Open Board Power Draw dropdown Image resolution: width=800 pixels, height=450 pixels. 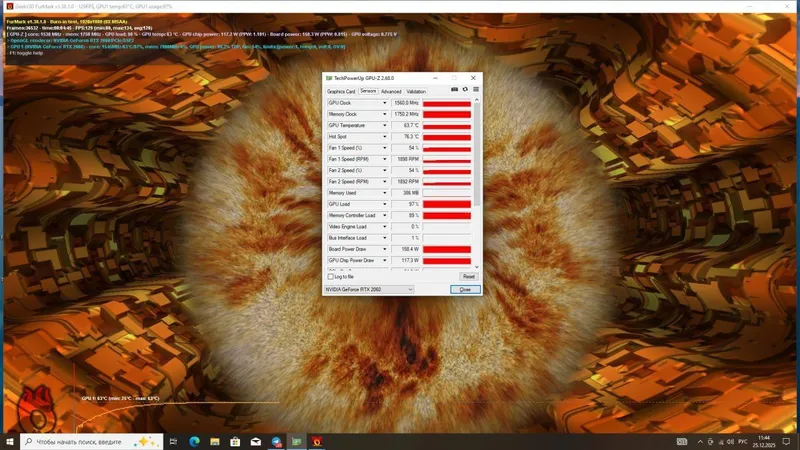click(x=385, y=249)
